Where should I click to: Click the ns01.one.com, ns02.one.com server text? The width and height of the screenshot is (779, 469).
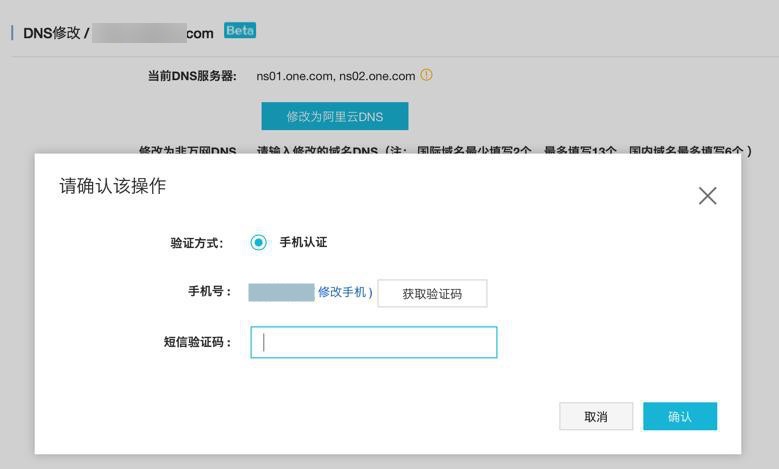pos(335,76)
